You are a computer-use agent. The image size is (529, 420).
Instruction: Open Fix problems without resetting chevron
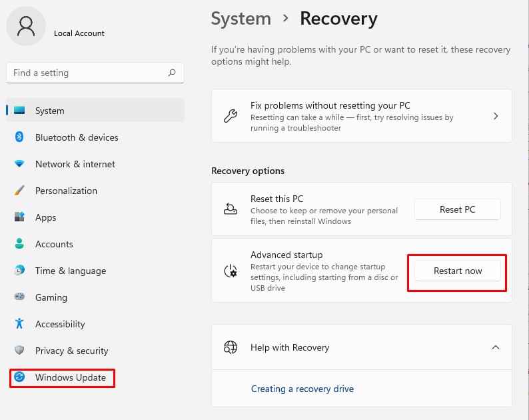pyautogui.click(x=495, y=116)
